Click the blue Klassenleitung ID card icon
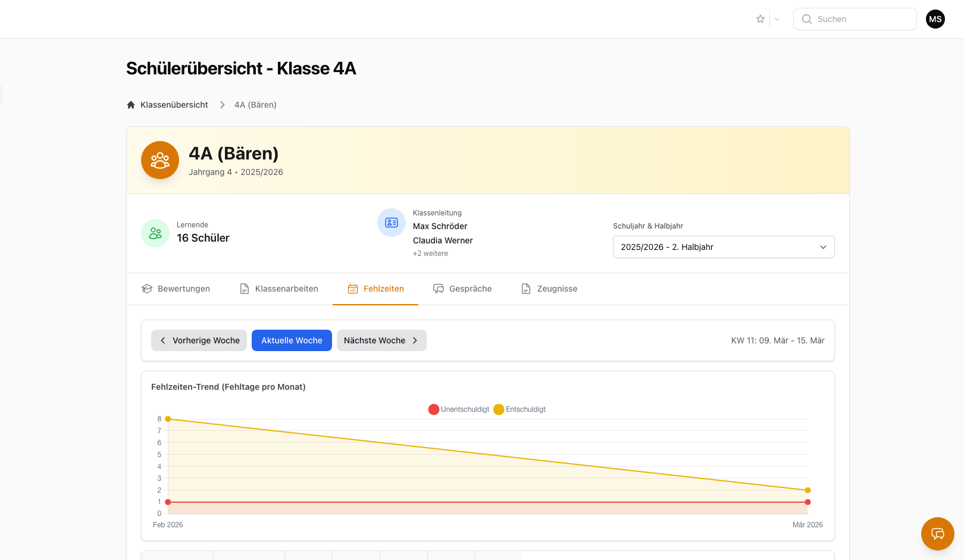The height and width of the screenshot is (560, 964). click(x=392, y=223)
